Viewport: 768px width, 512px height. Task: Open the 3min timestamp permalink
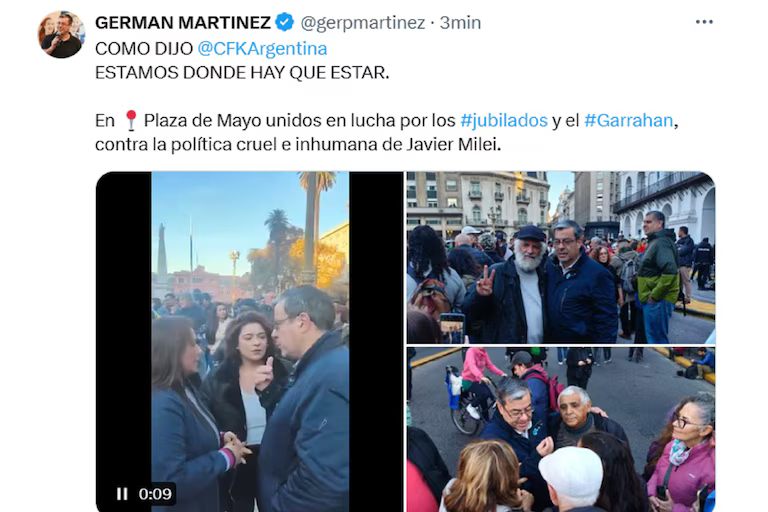click(x=460, y=23)
